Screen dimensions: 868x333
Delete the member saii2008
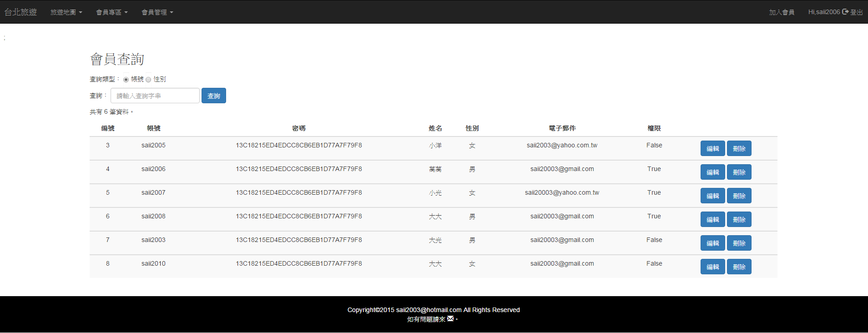click(x=739, y=219)
